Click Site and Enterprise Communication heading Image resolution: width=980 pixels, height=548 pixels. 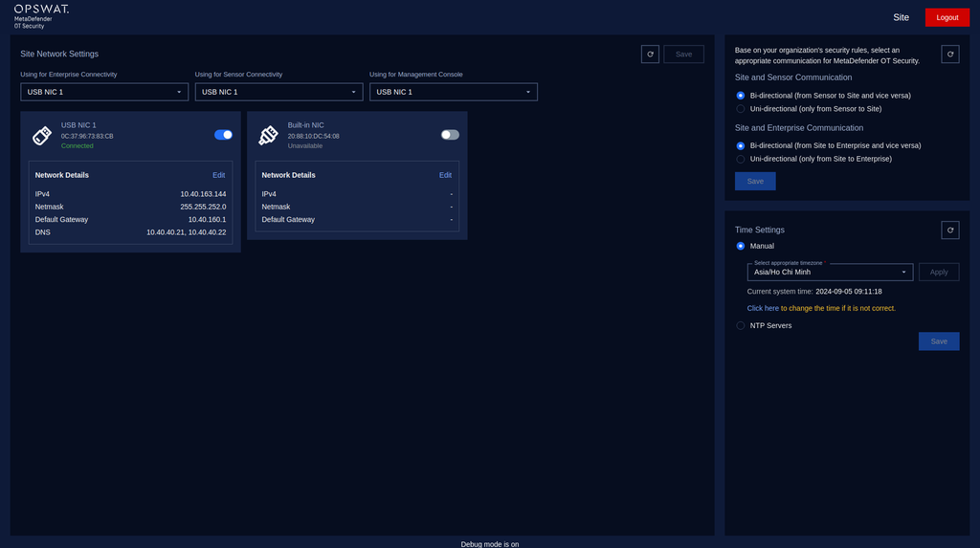tap(799, 127)
